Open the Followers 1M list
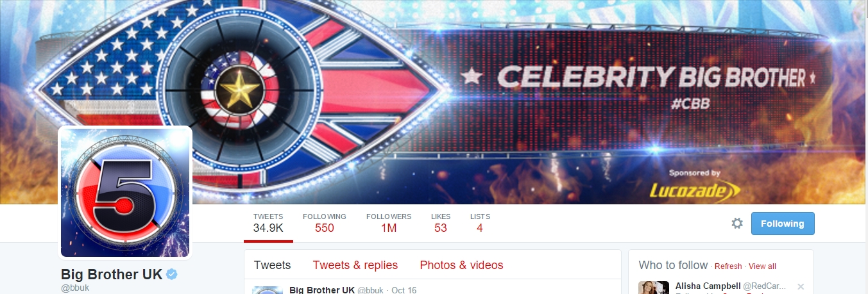Viewport: 868px width, 294px height. click(x=389, y=222)
